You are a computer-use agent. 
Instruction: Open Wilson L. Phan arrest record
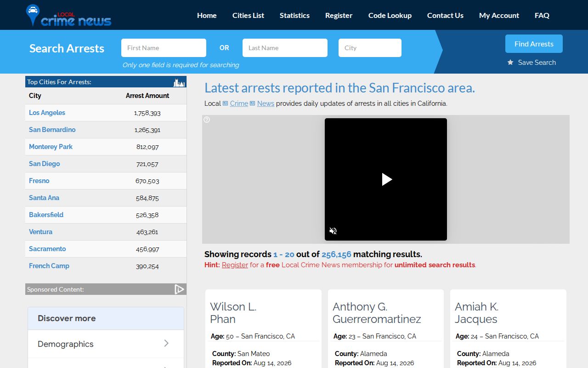pyautogui.click(x=233, y=313)
